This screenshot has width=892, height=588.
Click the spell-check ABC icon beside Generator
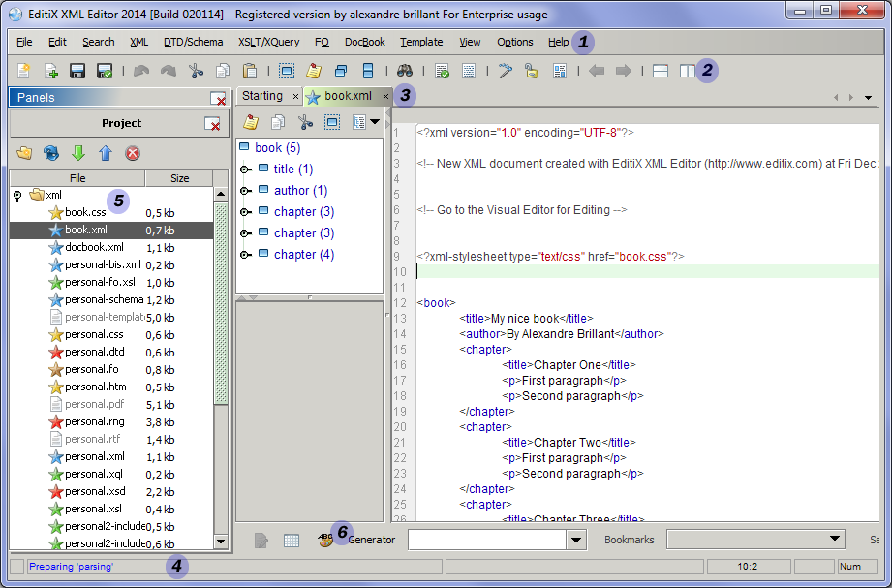(x=326, y=540)
